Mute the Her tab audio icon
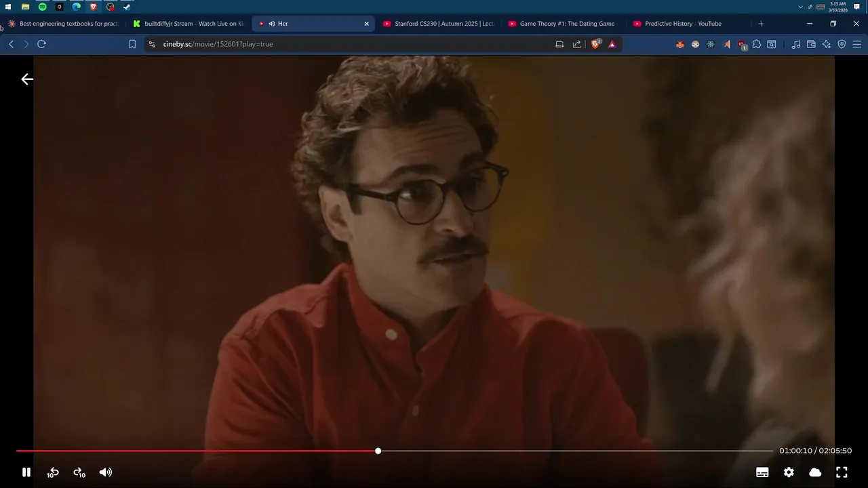Screen dimensions: 868x488 click(x=271, y=24)
